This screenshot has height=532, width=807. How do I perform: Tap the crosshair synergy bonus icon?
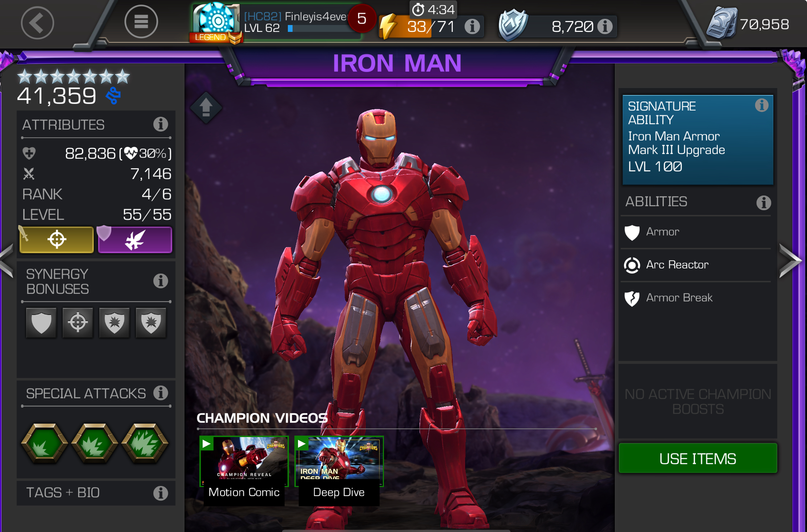click(x=78, y=323)
